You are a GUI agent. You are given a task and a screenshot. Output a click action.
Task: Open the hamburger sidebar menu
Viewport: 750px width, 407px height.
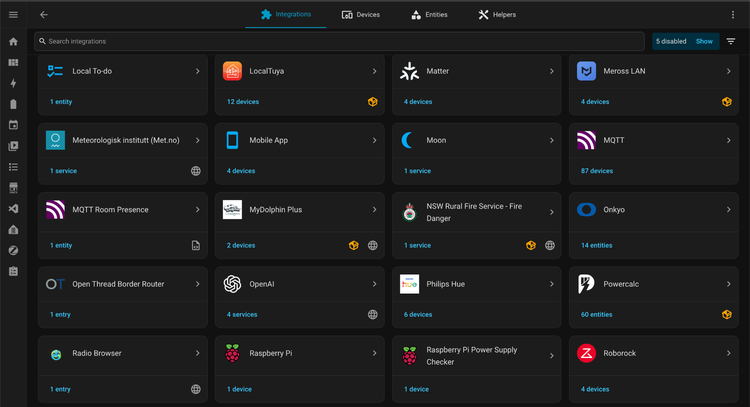(13, 15)
